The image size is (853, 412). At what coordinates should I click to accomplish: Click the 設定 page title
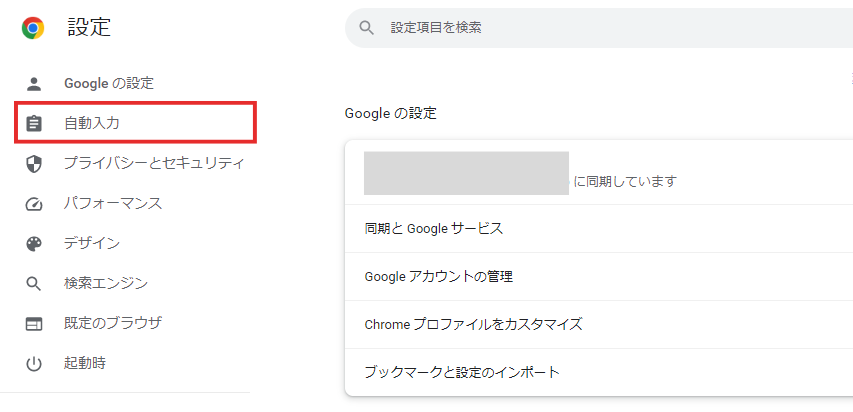89,27
